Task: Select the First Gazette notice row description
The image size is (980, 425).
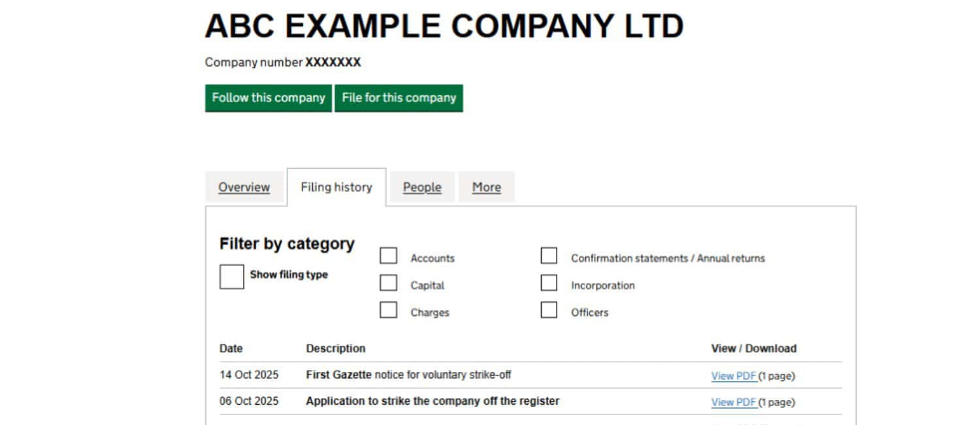Action: [408, 375]
